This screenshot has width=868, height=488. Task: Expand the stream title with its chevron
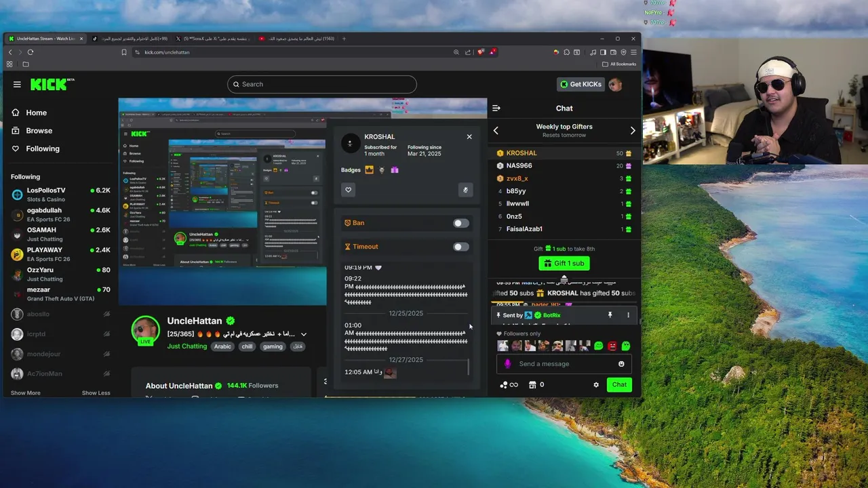304,334
